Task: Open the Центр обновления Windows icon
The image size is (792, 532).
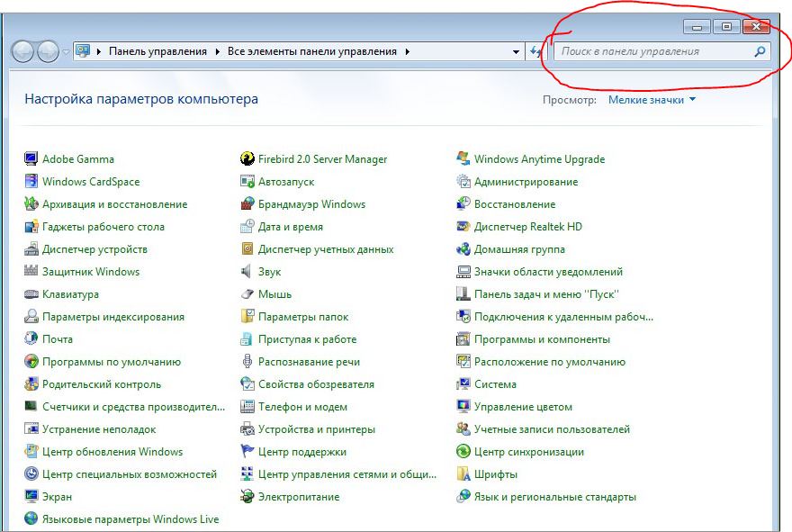Action: tap(31, 452)
